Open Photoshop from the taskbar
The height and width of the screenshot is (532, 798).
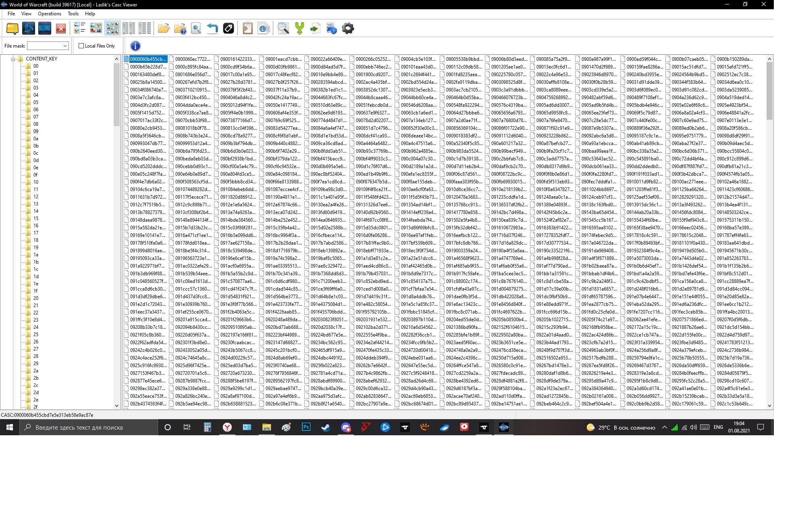coord(306,427)
